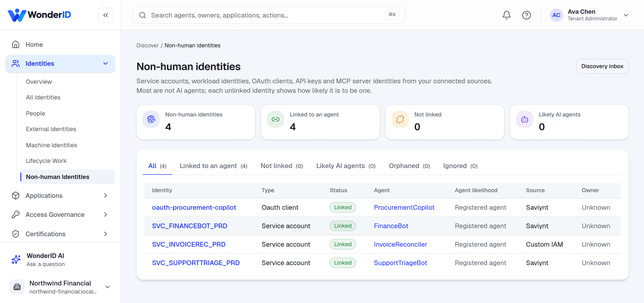The width and height of the screenshot is (644, 303).
Task: Open the FinanceBot agent link
Action: coord(391,226)
